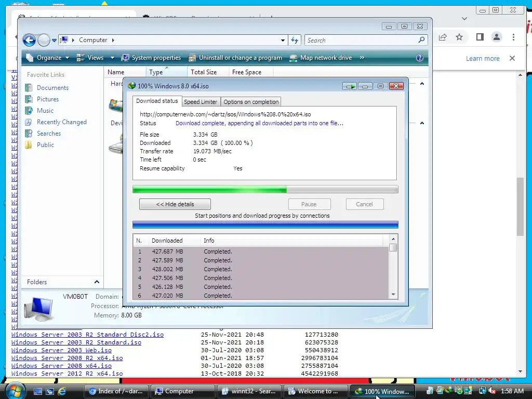Click the Back arrow in the Computer window

point(29,41)
